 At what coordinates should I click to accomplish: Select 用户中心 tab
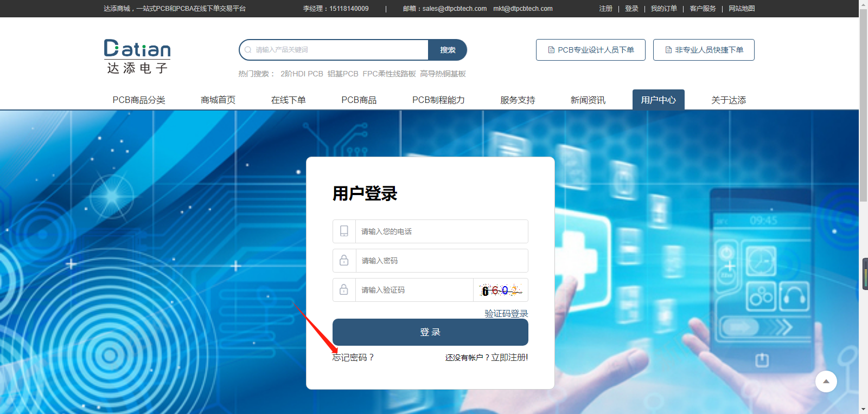click(x=659, y=100)
